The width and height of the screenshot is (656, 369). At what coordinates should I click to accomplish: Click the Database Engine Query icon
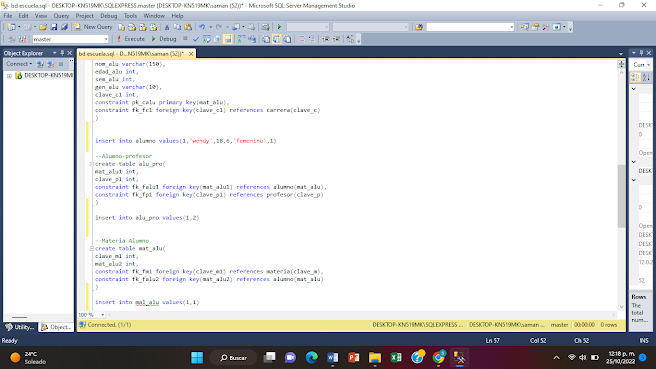point(121,27)
